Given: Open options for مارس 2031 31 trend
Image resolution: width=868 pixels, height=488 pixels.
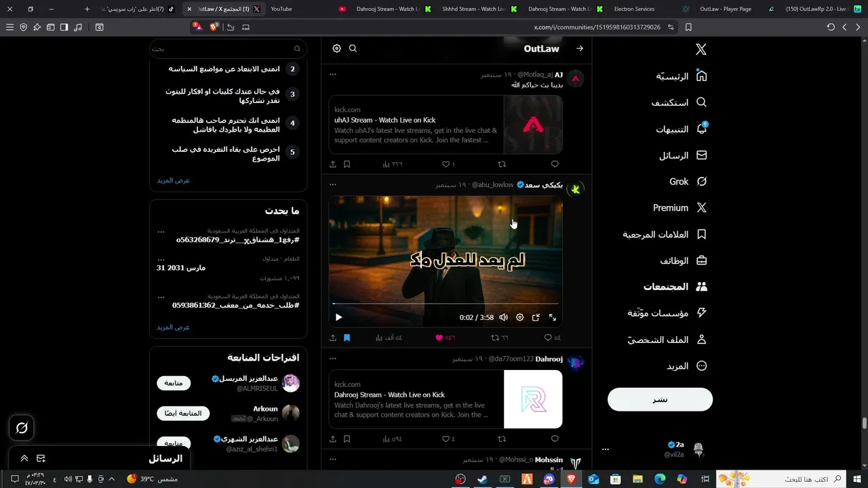Looking at the screenshot, I should pyautogui.click(x=161, y=260).
